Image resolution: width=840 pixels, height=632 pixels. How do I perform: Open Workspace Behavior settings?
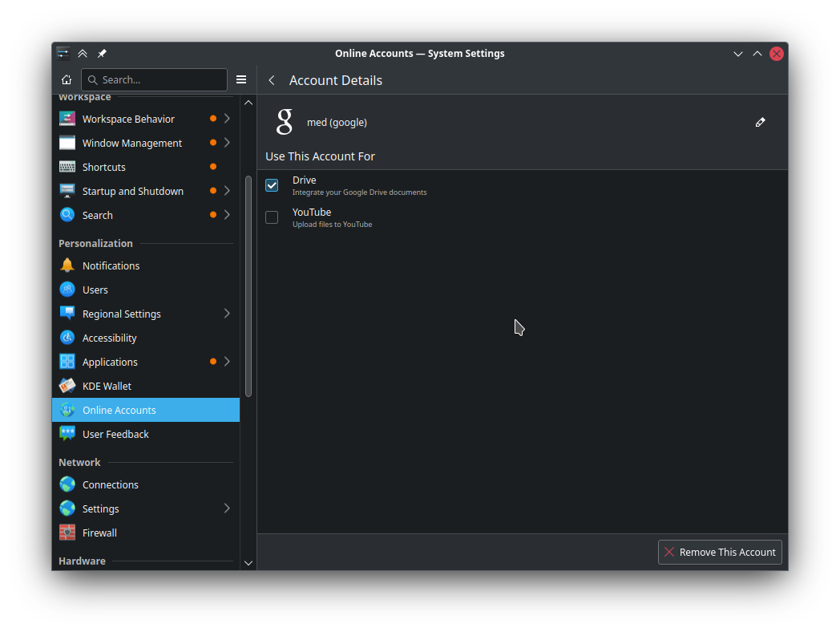point(146,119)
